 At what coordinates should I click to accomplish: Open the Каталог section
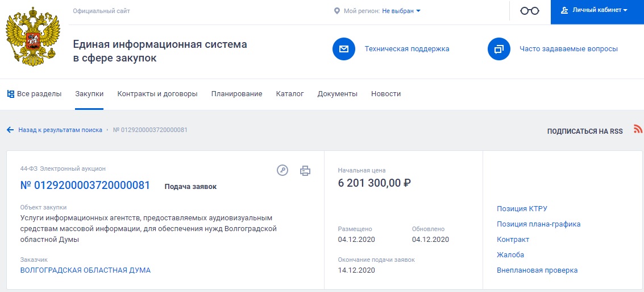pyautogui.click(x=290, y=94)
